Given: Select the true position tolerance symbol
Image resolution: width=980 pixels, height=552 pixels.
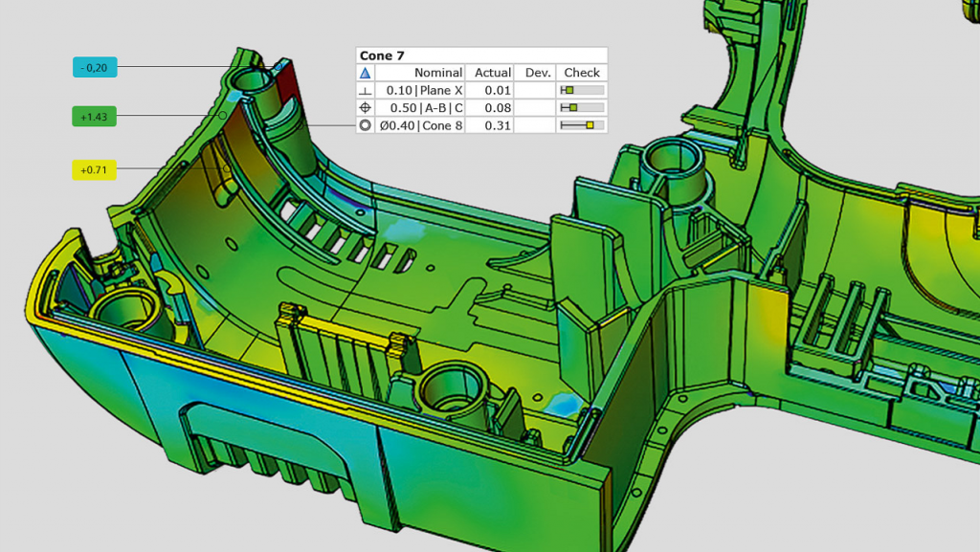Looking at the screenshot, I should 366,106.
